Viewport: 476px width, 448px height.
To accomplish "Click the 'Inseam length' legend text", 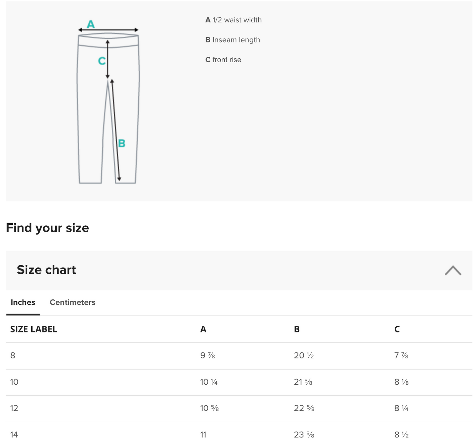I will (233, 40).
